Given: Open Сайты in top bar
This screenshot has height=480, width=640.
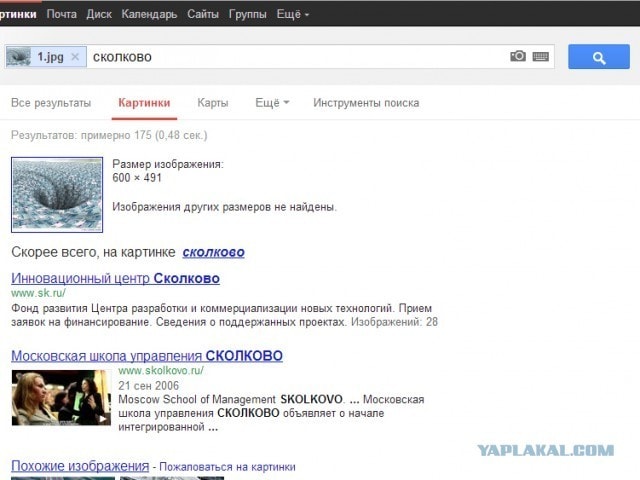Looking at the screenshot, I should [x=203, y=14].
